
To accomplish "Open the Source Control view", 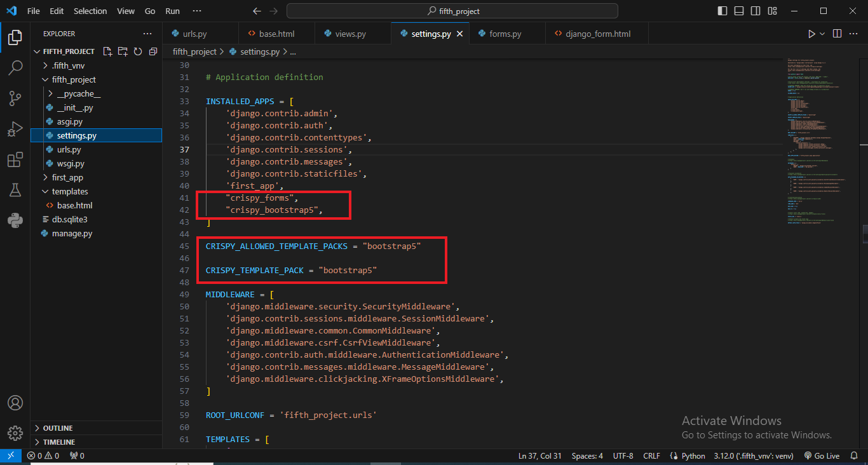I will (x=15, y=98).
